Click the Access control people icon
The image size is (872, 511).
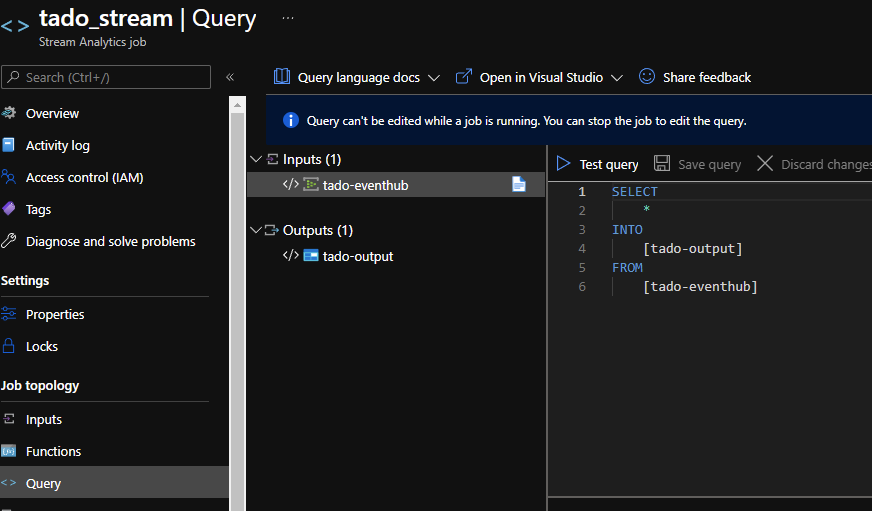(8, 177)
